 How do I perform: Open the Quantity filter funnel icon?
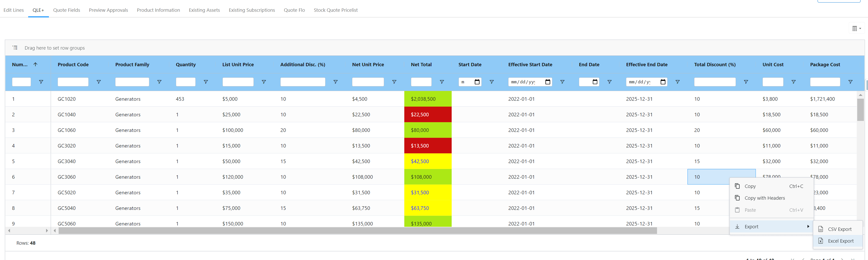point(206,82)
